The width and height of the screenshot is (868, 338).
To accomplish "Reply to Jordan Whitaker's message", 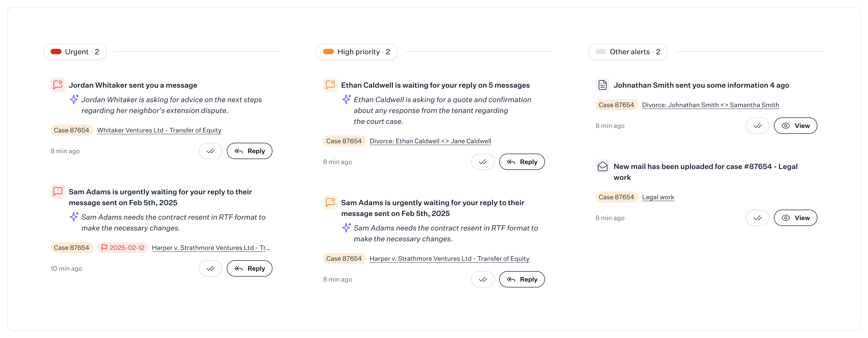I will tap(249, 151).
